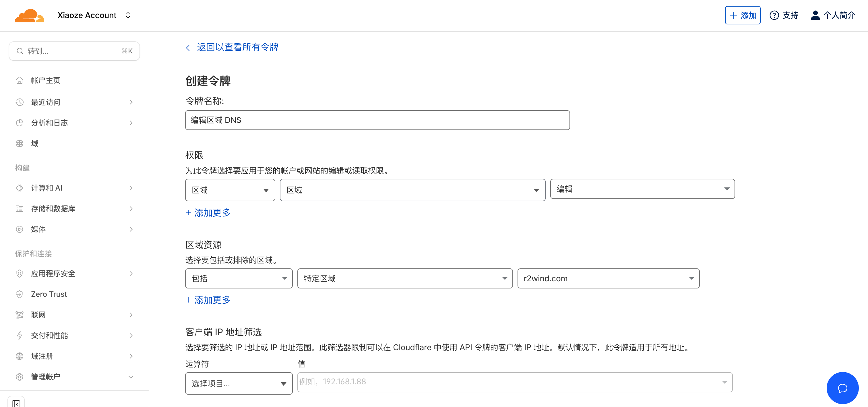The height and width of the screenshot is (407, 868).
Task: Select 域注册 in the sidebar
Action: click(42, 356)
